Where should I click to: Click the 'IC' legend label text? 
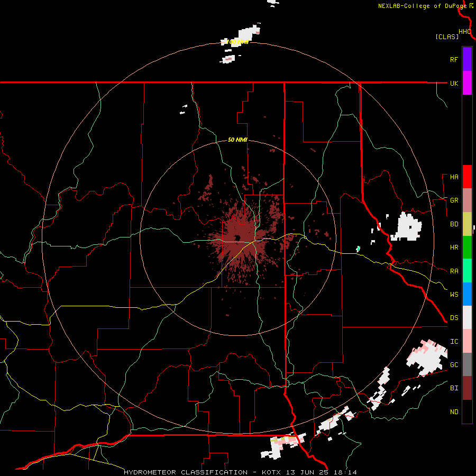point(454,342)
